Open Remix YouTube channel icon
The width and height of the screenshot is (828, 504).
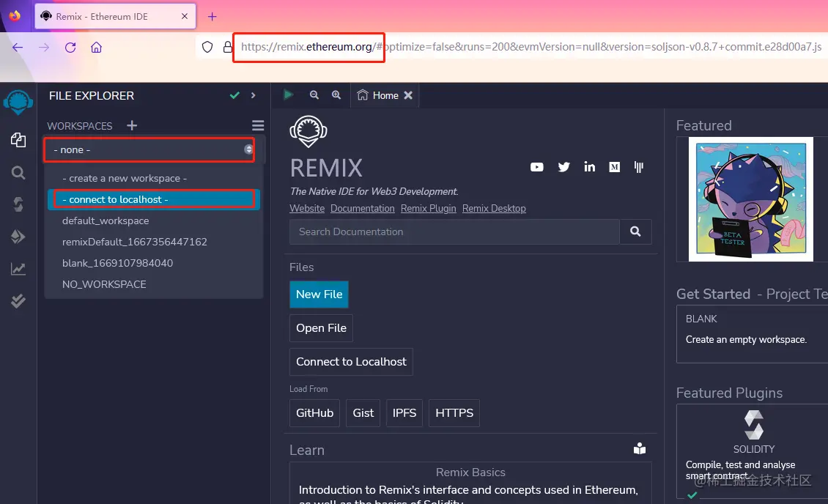(x=536, y=167)
